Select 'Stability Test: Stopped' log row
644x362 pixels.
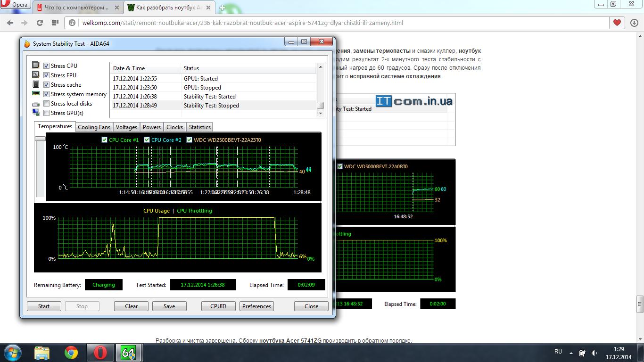pyautogui.click(x=213, y=106)
